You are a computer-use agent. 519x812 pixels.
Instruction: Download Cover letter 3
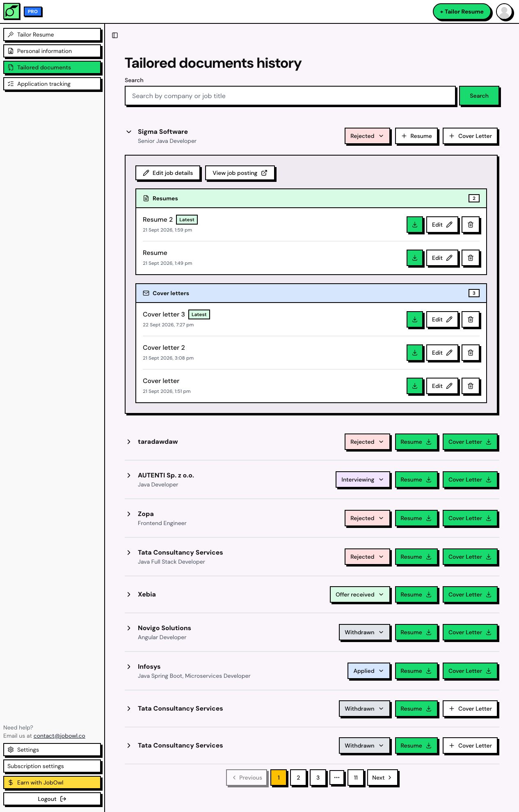415,319
